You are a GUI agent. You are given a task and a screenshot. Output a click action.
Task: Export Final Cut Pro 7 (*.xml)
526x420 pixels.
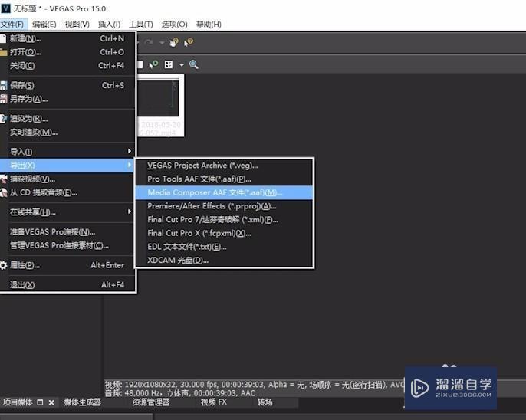tap(224, 219)
